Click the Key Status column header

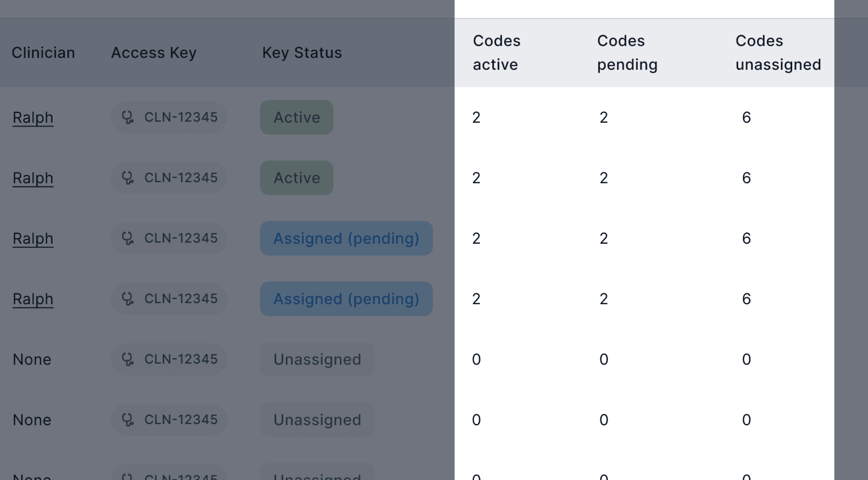coord(302,52)
